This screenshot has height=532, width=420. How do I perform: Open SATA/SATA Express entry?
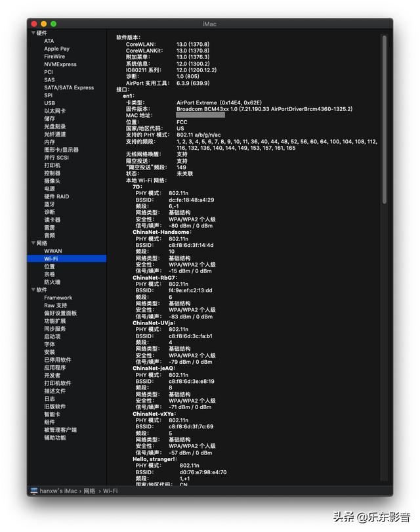pos(69,87)
